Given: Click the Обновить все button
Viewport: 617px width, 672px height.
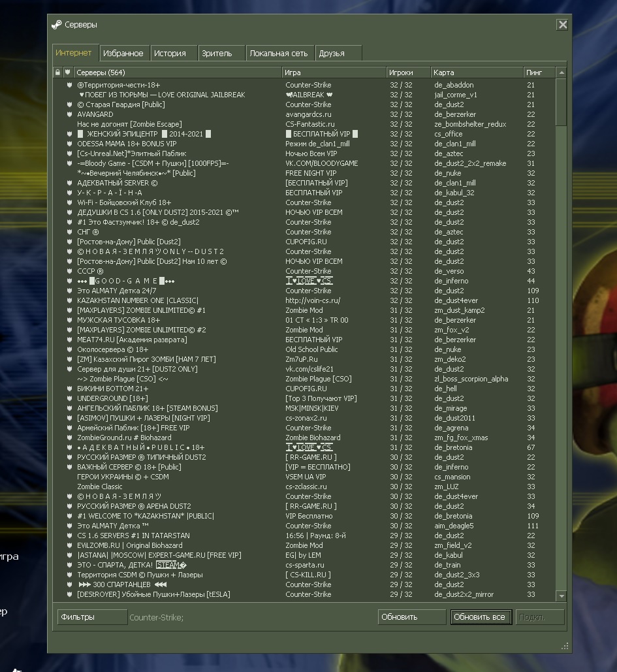Looking at the screenshot, I should tap(481, 616).
